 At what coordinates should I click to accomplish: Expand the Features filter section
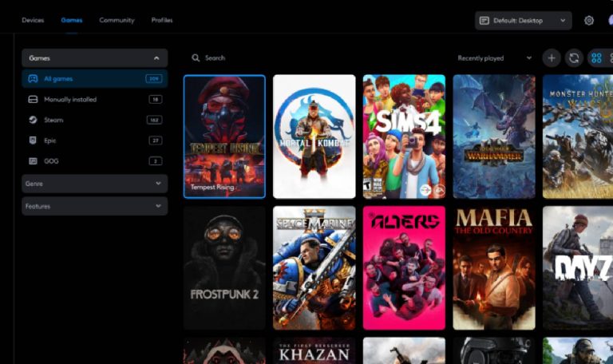click(94, 206)
